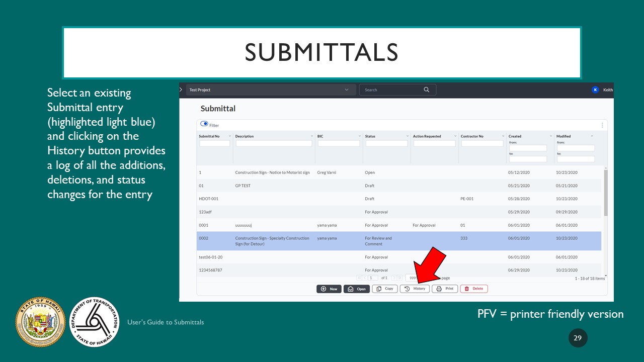Select the HDOT-001 submittal
Screen dimensions: 644x362
(399, 199)
